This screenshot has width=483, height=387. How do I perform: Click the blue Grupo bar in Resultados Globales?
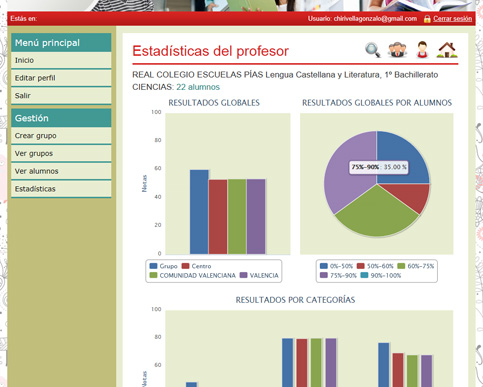199,212
